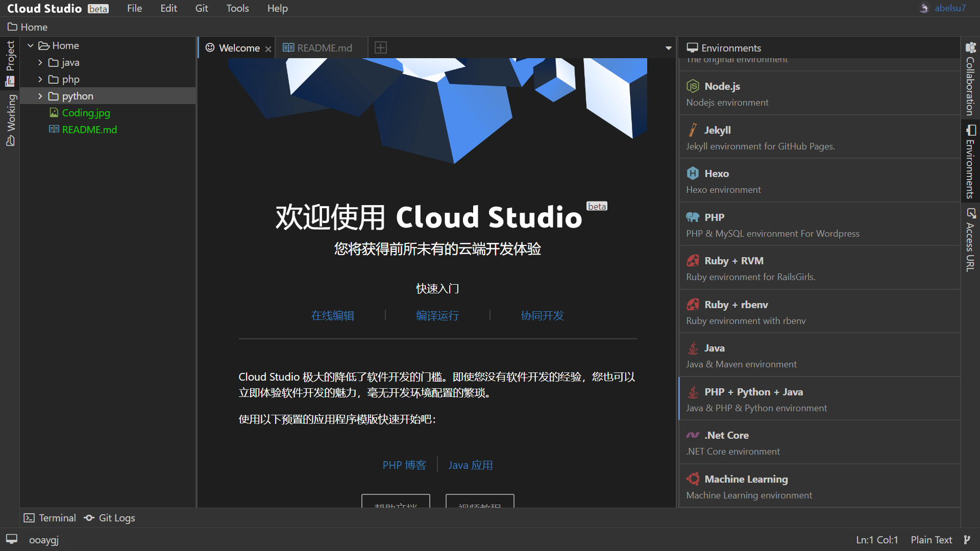Switch to the Working sidebar view
The height and width of the screenshot is (551, 980).
tap(11, 117)
